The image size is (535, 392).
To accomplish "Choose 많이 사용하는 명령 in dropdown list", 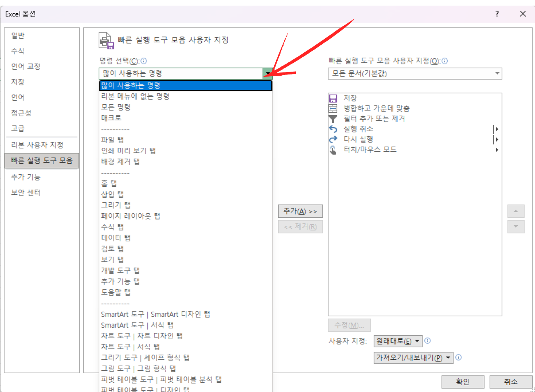I will 186,85.
